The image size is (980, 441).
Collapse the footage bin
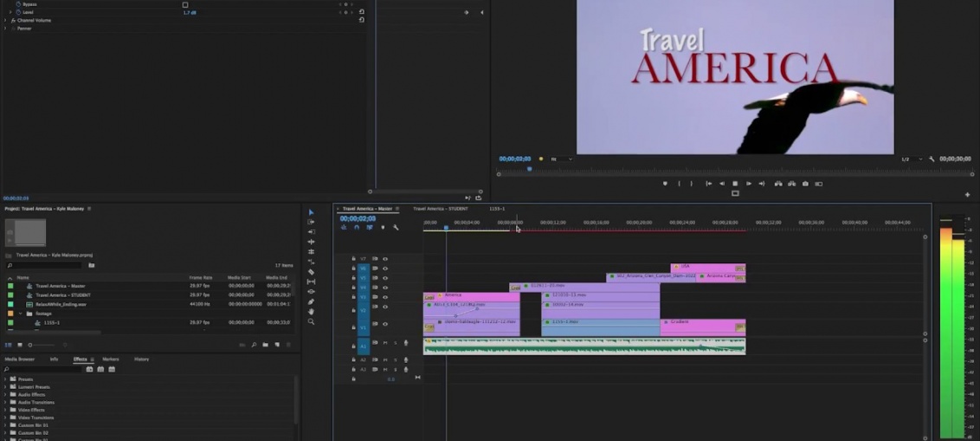(x=20, y=314)
